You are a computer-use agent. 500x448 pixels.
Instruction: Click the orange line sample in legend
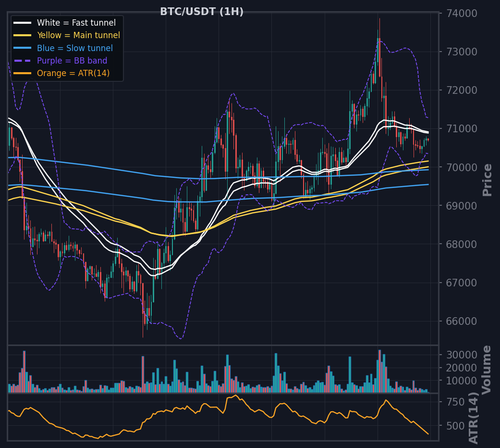coord(22,73)
